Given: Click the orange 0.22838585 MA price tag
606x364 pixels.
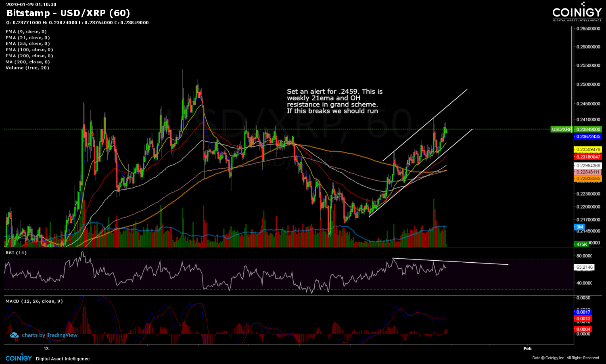Looking at the screenshot, I should click(x=588, y=178).
